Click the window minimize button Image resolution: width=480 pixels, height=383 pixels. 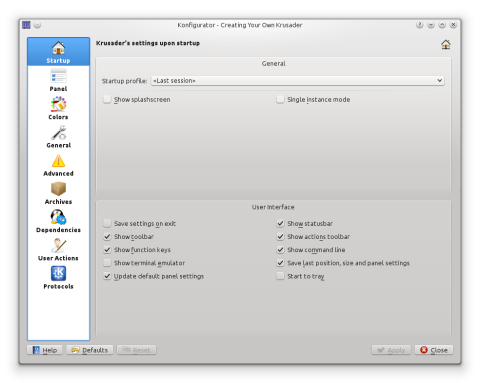431,25
